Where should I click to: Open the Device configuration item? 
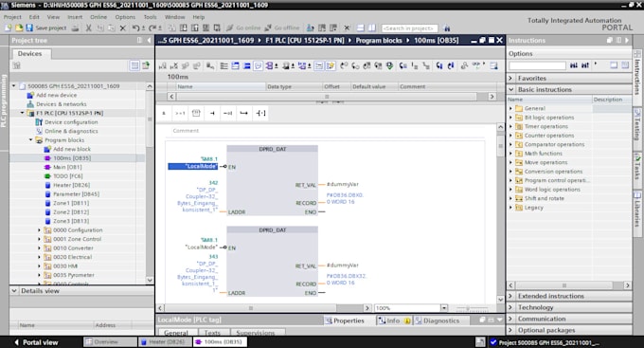coord(71,122)
